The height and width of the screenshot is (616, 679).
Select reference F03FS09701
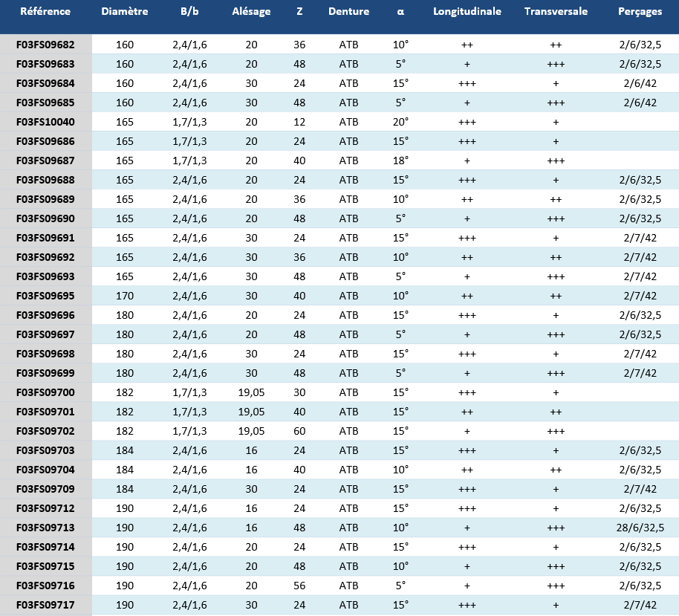pos(45,412)
